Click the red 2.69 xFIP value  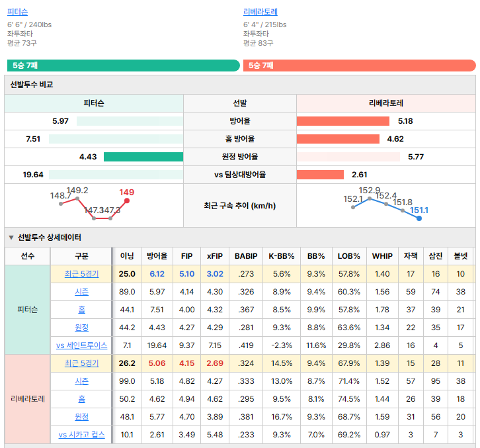click(x=215, y=363)
